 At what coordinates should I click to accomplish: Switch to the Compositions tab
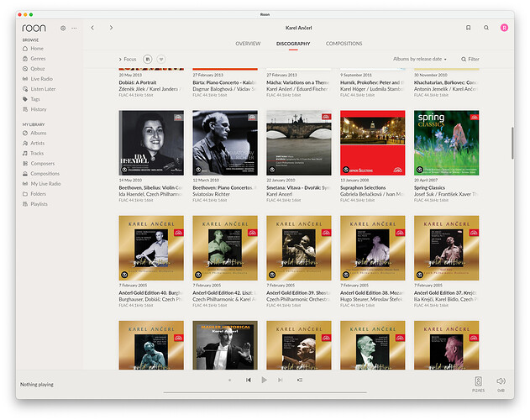pyautogui.click(x=344, y=44)
